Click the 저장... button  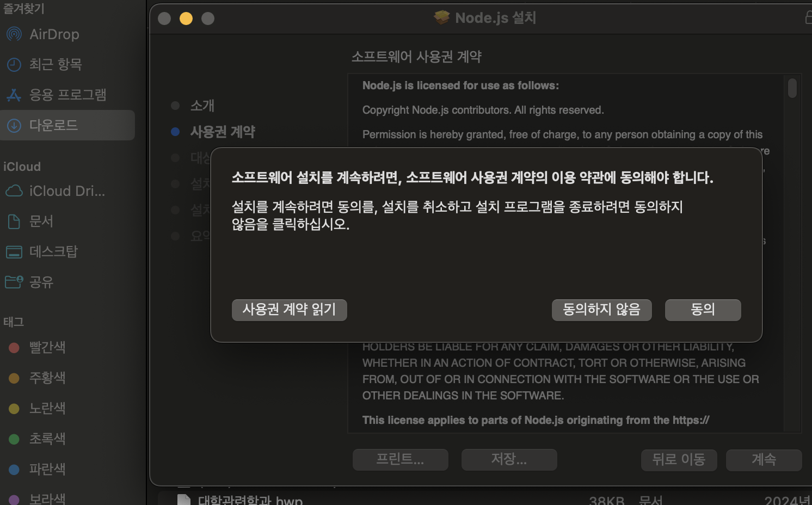coord(509,460)
